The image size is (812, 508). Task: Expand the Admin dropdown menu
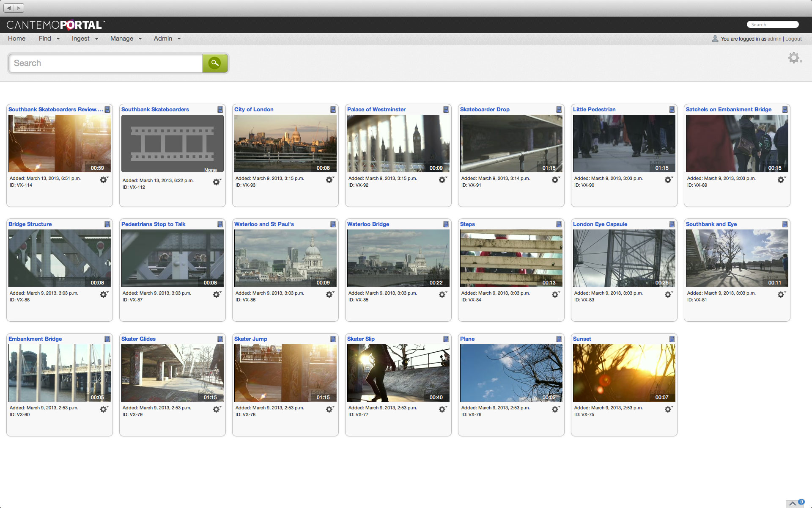click(167, 39)
